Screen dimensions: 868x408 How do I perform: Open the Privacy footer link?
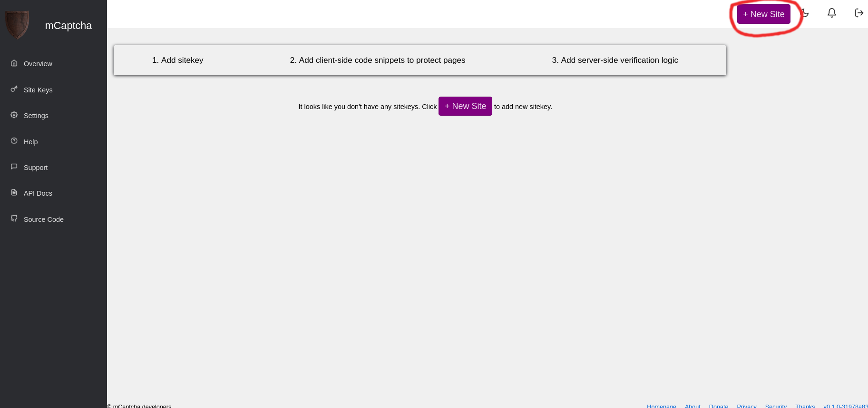(747, 406)
